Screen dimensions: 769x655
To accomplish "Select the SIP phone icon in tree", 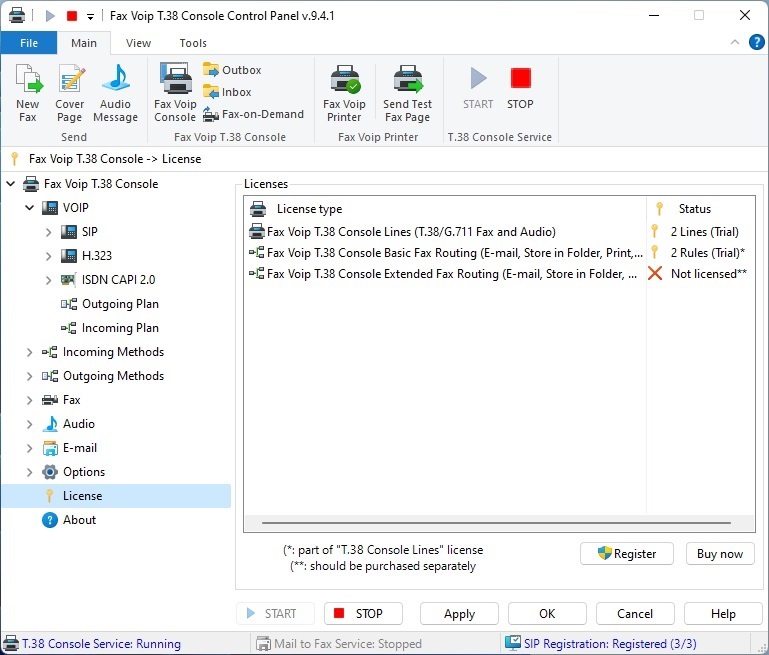I will [x=69, y=232].
